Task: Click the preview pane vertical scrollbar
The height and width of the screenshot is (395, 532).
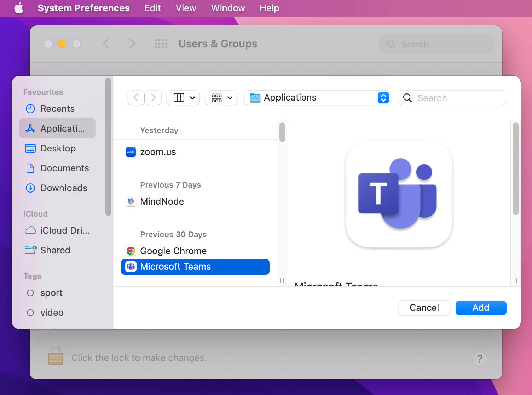Action: (515, 168)
